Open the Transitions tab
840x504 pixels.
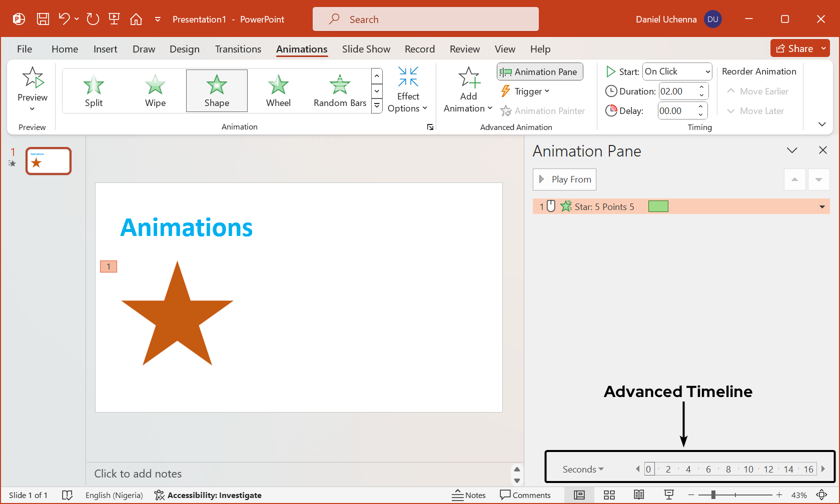pos(238,49)
